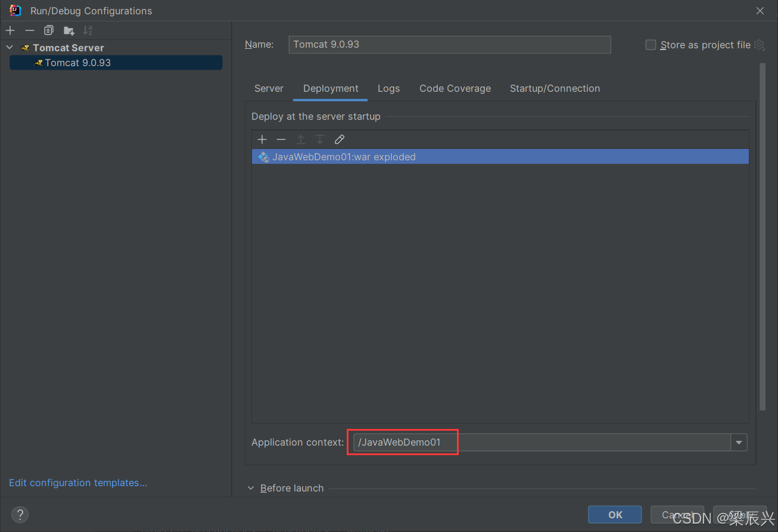Collapse the Tomcat Server tree node
Screen dimensions: 778x532
(x=10, y=48)
